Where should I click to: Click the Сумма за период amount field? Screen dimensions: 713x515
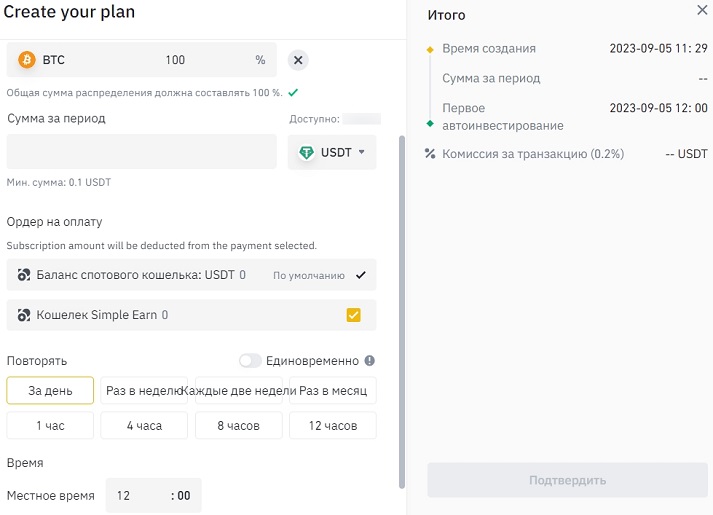pyautogui.click(x=141, y=152)
